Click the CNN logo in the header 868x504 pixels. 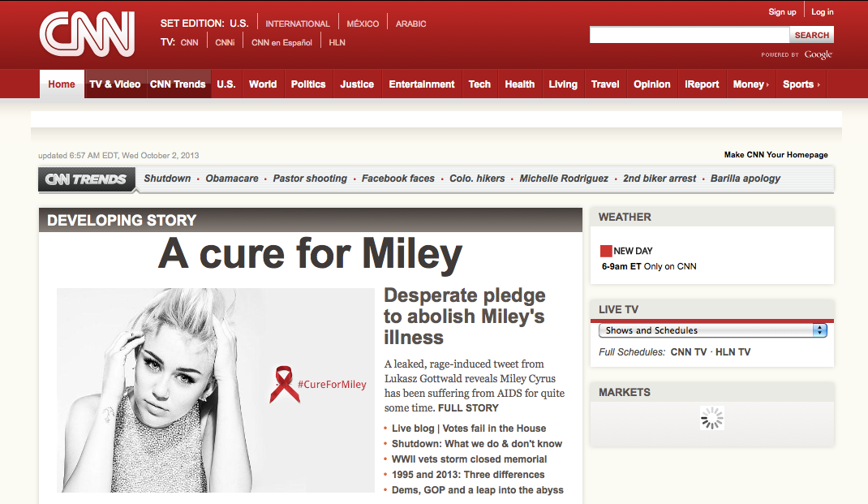tap(87, 34)
